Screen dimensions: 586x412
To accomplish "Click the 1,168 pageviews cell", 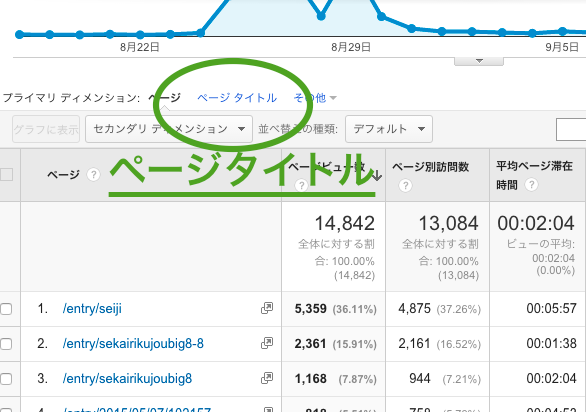I will point(311,379).
